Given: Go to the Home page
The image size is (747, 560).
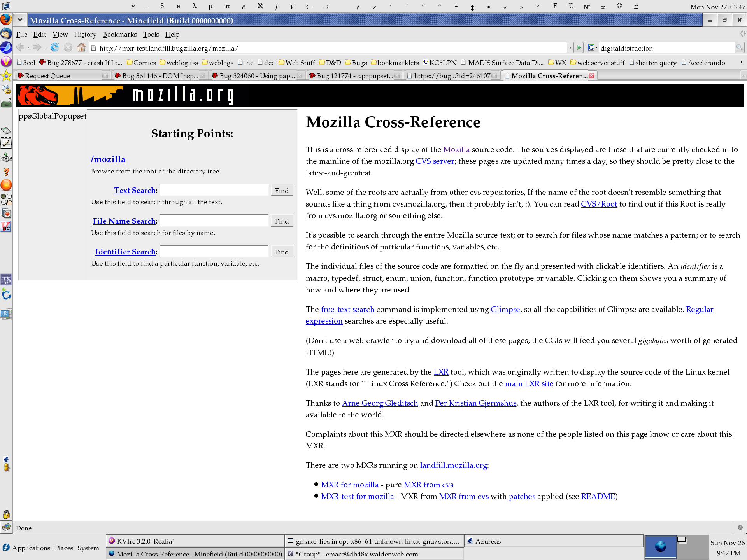Looking at the screenshot, I should (81, 47).
